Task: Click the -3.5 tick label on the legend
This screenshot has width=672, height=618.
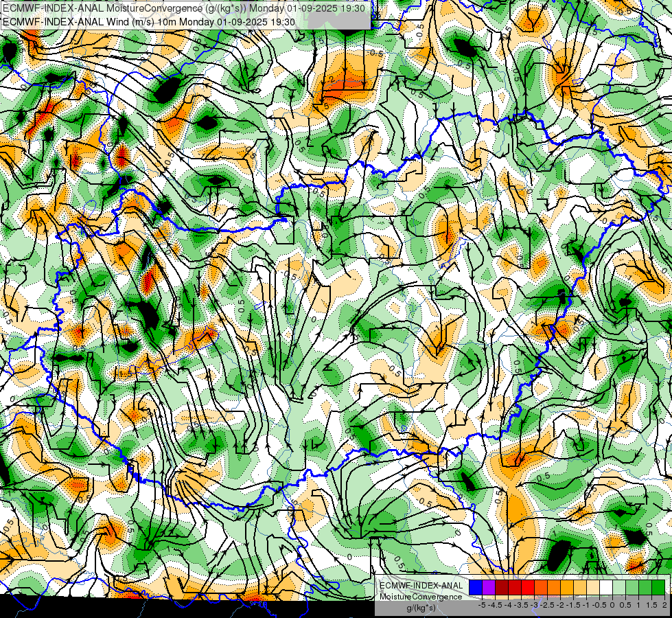Action: [x=521, y=605]
